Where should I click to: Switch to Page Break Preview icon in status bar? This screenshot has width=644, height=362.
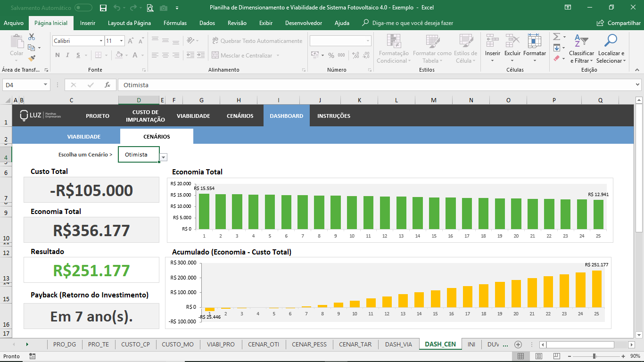[557, 356]
